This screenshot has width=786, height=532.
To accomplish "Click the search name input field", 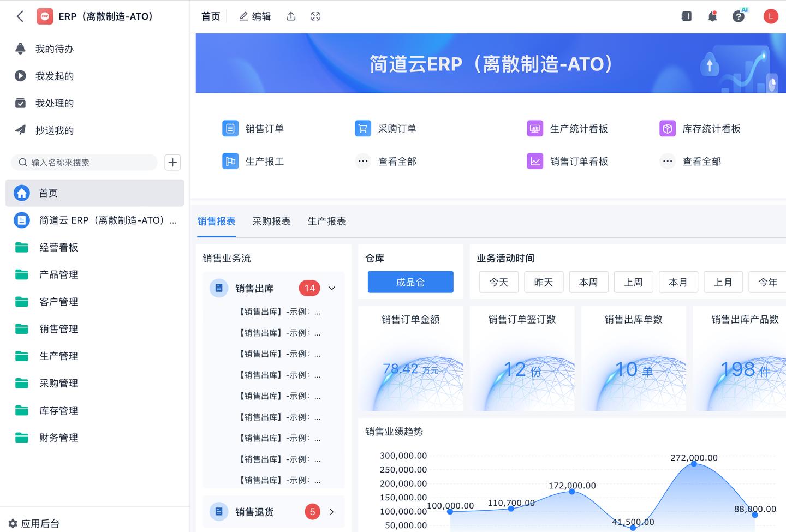I will [x=84, y=162].
